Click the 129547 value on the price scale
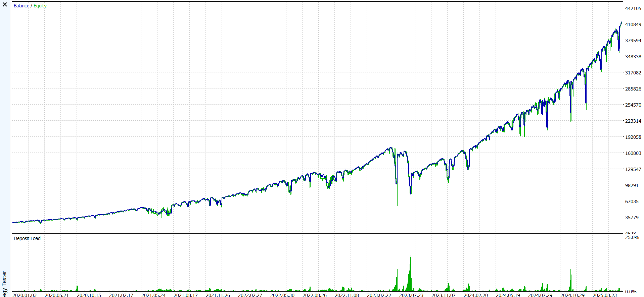The image size is (644, 297). [x=633, y=169]
